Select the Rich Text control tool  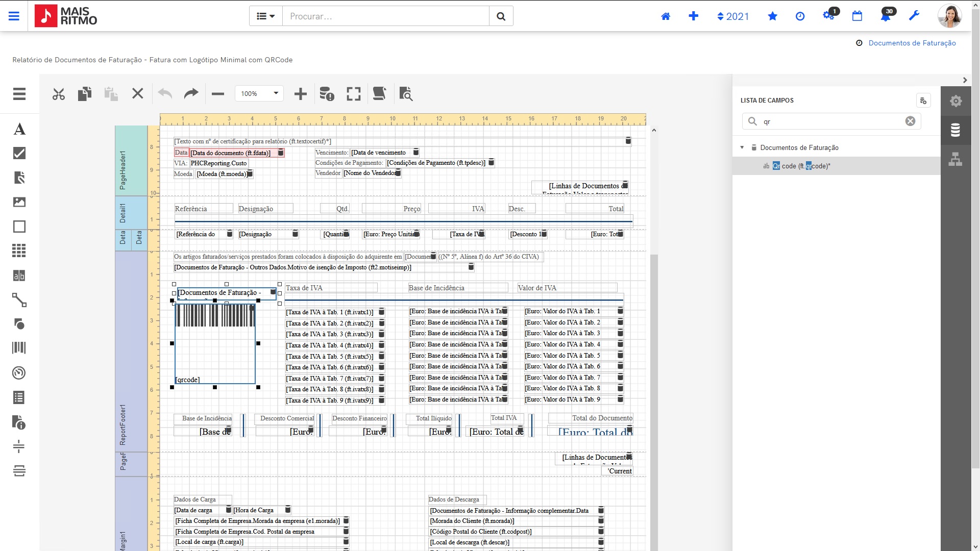pos(19,178)
